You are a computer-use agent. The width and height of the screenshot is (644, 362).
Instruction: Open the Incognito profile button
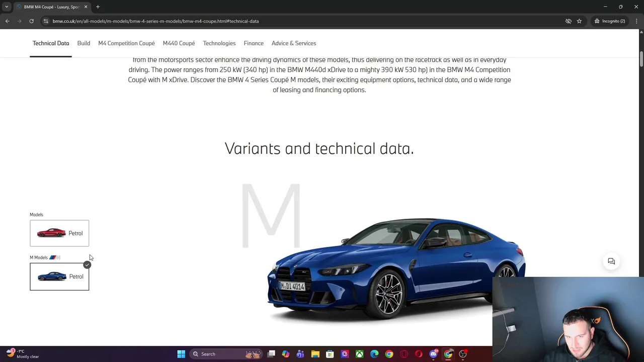coord(609,21)
